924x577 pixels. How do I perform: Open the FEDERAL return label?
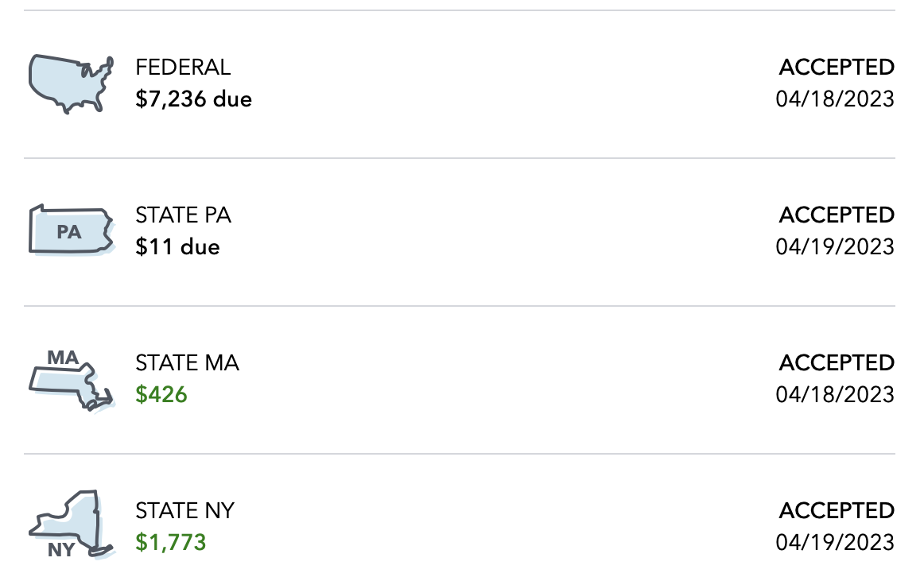click(x=183, y=67)
